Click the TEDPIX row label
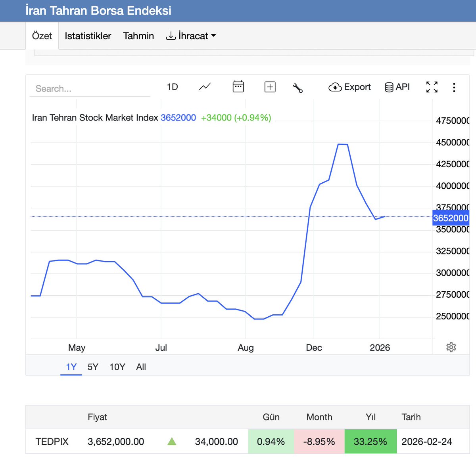The image size is (476, 457). [x=52, y=442]
